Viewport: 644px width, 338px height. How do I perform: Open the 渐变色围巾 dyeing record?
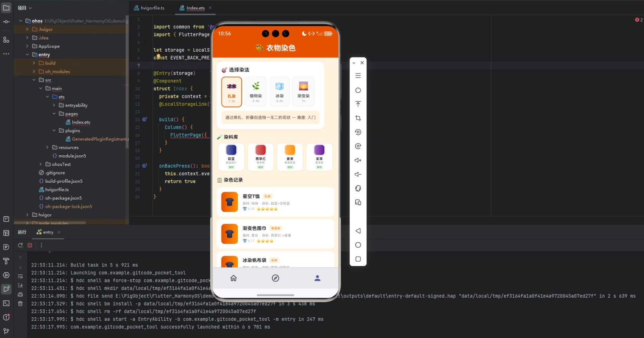click(275, 234)
